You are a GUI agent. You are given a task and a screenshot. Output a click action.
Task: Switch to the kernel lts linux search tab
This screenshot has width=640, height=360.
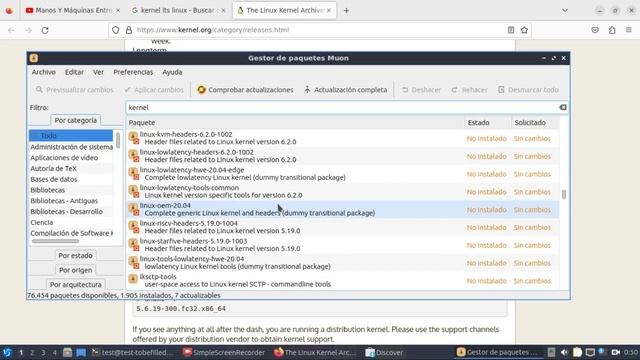178,10
